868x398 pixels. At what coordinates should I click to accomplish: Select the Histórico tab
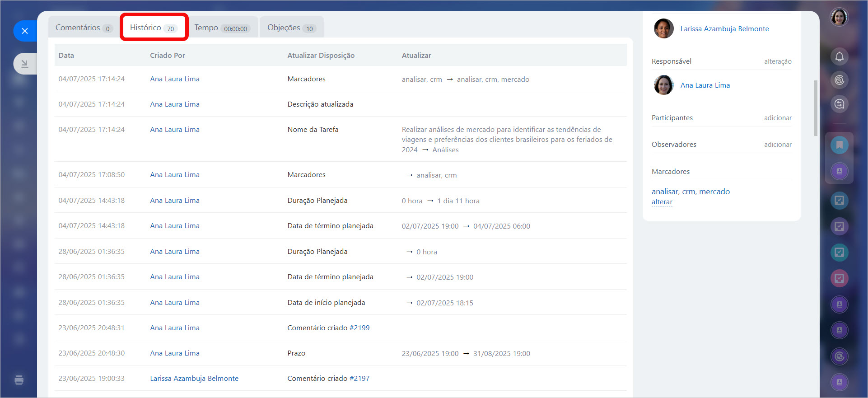(x=154, y=28)
